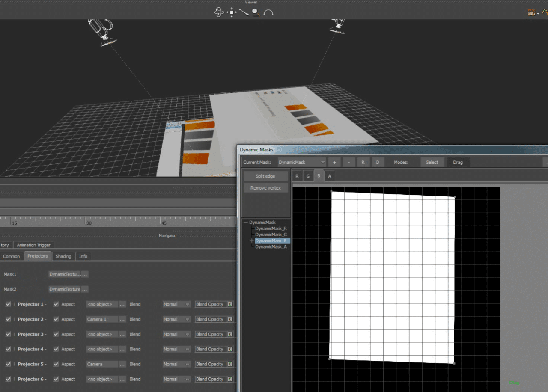Collapse the DynamicMask tree root node
Image resolution: width=548 pixels, height=392 pixels.
click(x=245, y=223)
